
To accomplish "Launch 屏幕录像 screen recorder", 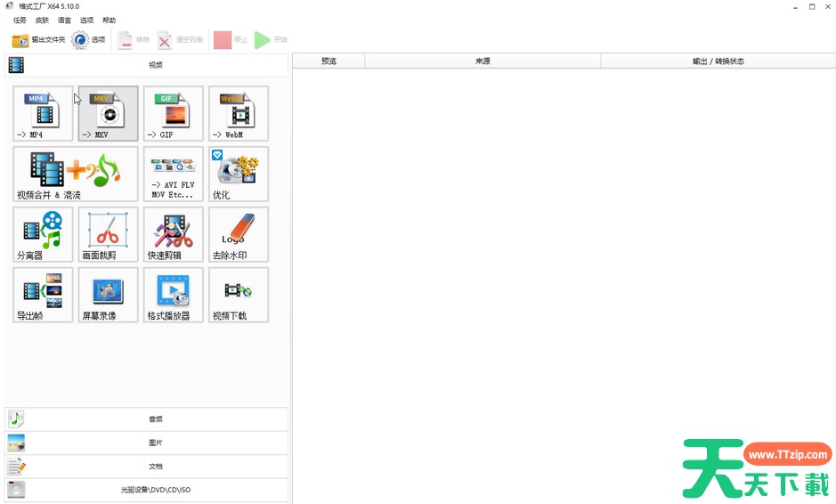I will click(x=108, y=295).
